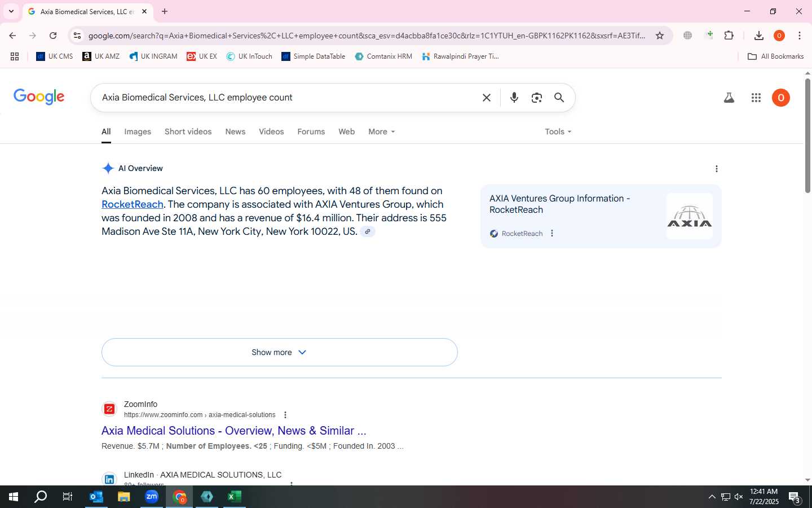This screenshot has width=812, height=508.
Task: Bookmark this page with star icon
Action: click(x=660, y=36)
